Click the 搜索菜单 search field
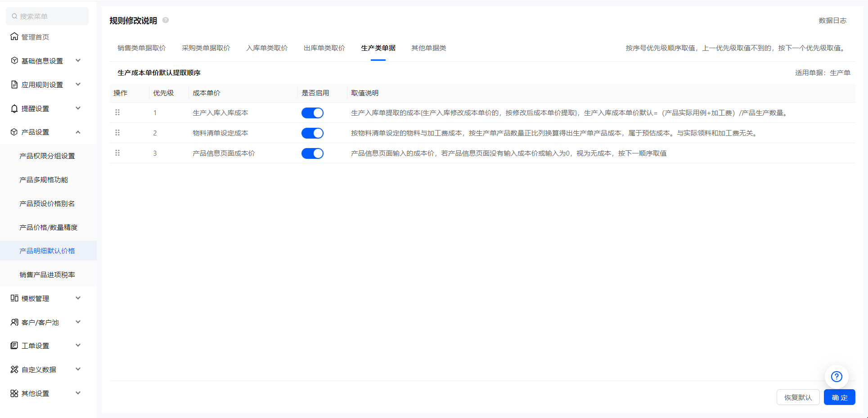The image size is (868, 418). (47, 16)
